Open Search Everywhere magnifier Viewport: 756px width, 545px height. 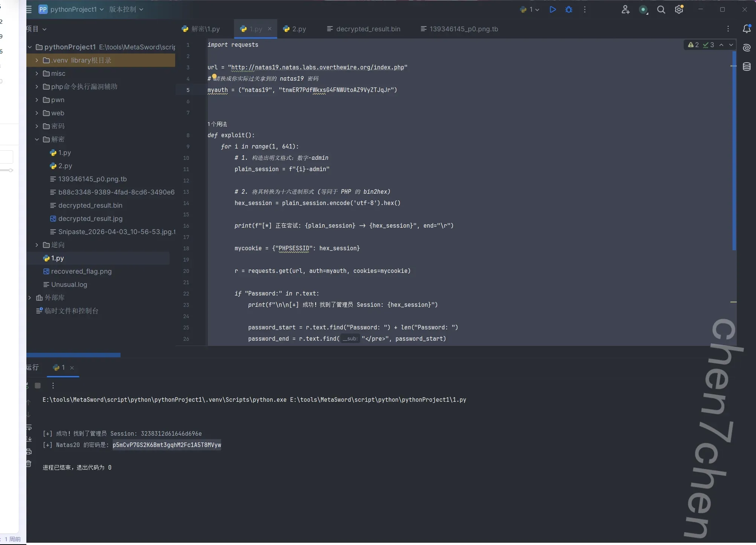661,9
